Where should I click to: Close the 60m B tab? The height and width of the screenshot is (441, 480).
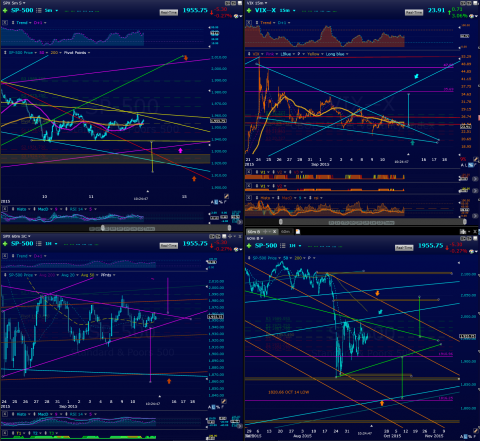pyautogui.click(x=274, y=232)
